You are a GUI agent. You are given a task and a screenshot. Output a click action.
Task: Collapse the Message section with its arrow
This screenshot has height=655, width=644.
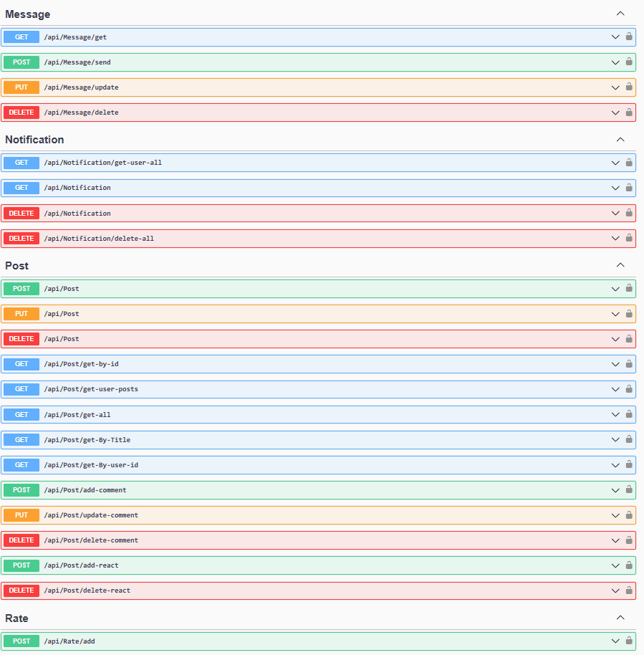pyautogui.click(x=620, y=14)
